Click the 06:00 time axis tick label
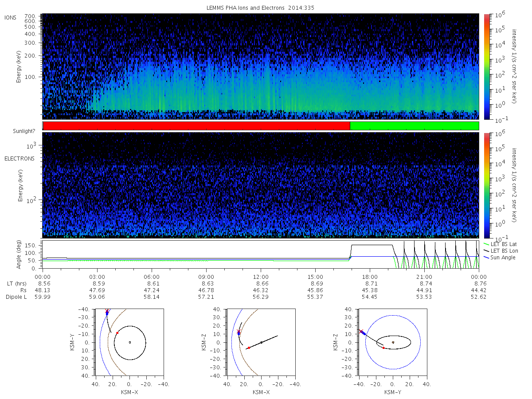This screenshot has height=399, width=532. [x=152, y=276]
